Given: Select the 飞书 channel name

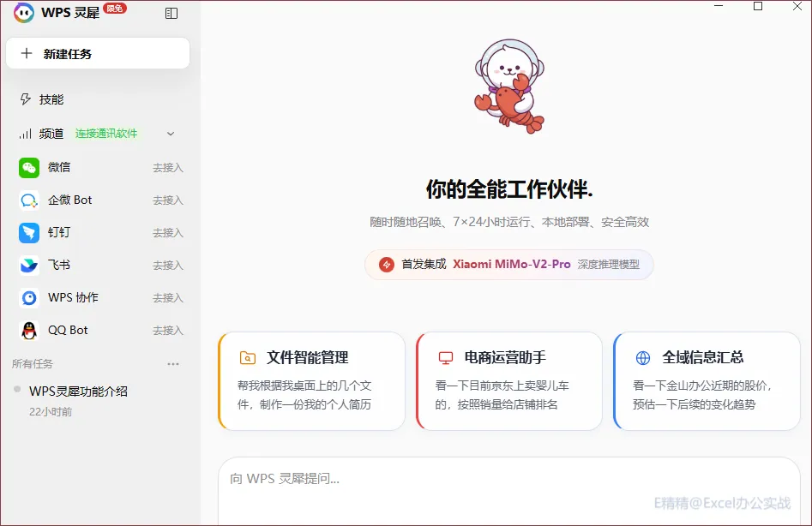Looking at the screenshot, I should click(59, 265).
